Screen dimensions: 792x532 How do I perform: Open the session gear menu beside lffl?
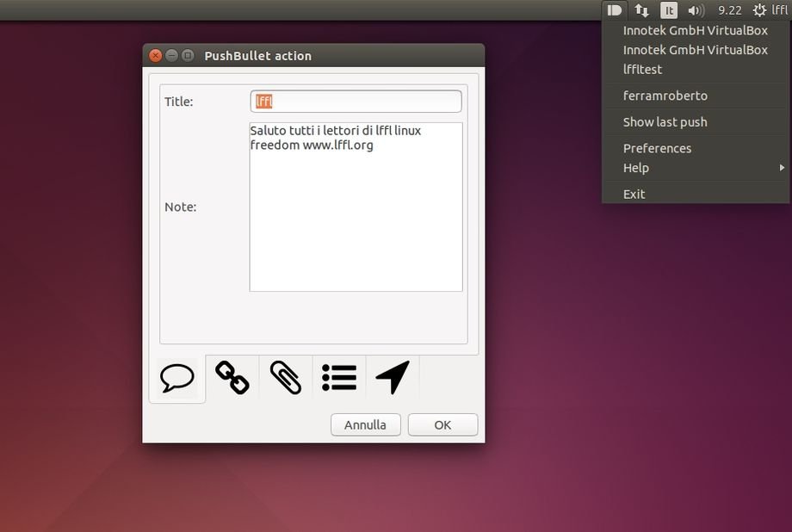(x=759, y=10)
